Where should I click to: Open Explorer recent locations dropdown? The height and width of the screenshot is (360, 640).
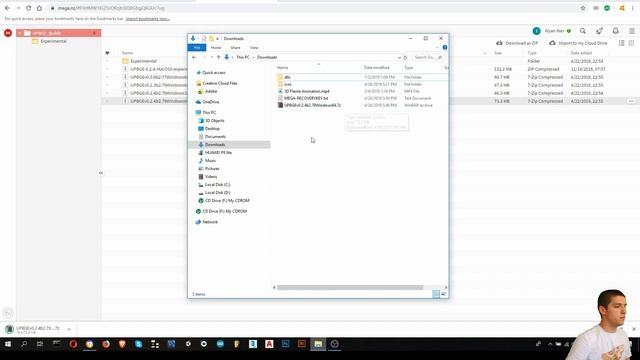pyautogui.click(x=211, y=58)
